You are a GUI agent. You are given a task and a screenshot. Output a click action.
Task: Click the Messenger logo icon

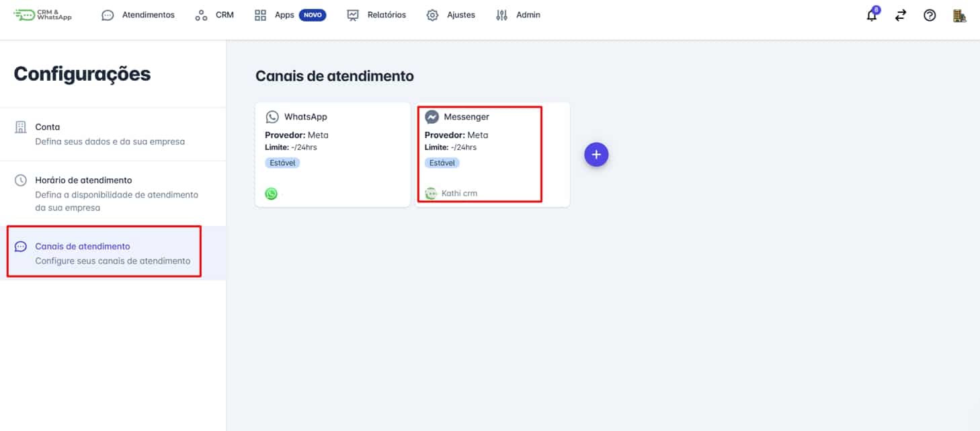tap(432, 117)
